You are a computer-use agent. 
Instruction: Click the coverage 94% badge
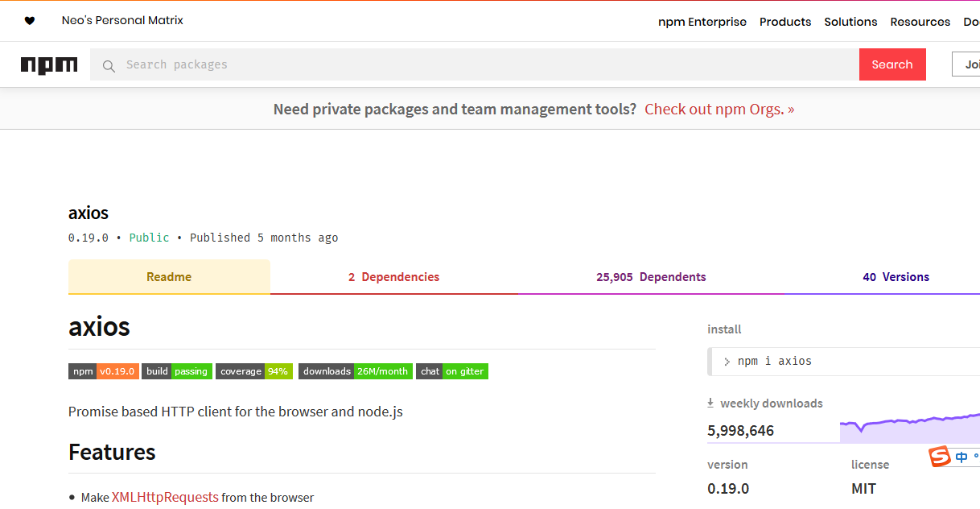pos(253,371)
